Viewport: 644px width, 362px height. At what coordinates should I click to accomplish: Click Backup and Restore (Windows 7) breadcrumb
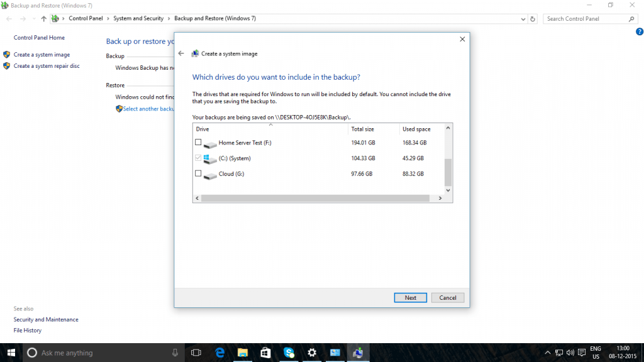pyautogui.click(x=215, y=18)
